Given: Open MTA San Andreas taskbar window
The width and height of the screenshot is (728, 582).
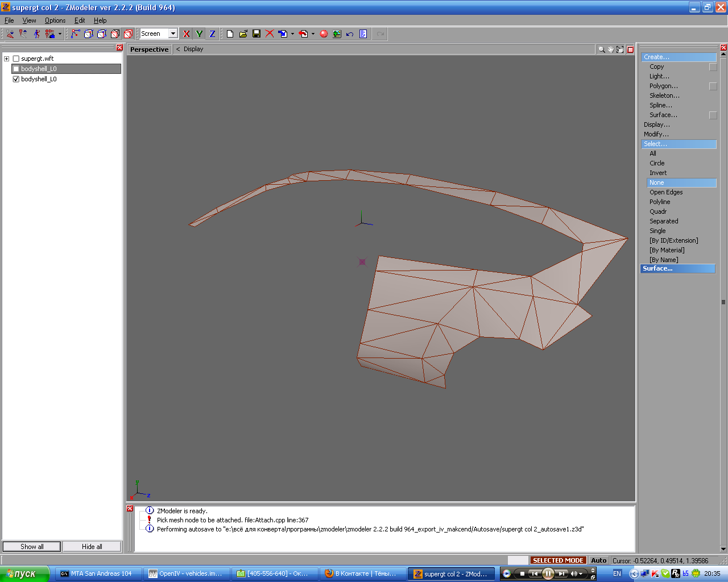Looking at the screenshot, I should [96, 573].
